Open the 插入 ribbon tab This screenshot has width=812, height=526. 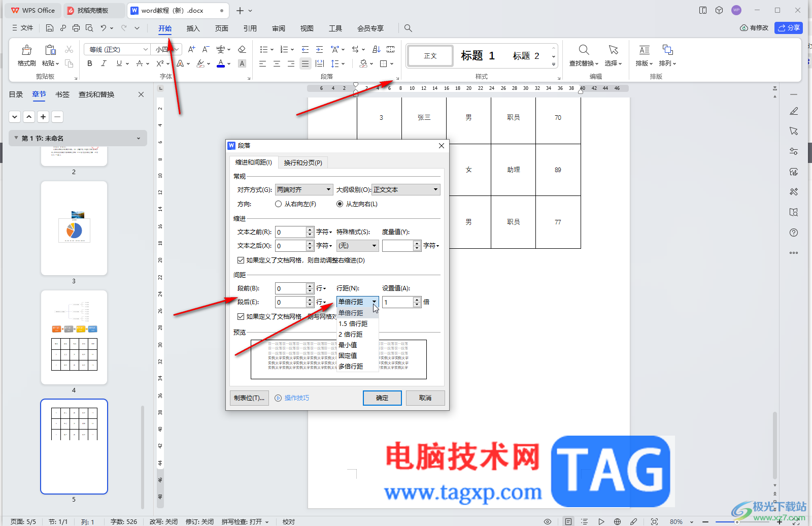193,28
